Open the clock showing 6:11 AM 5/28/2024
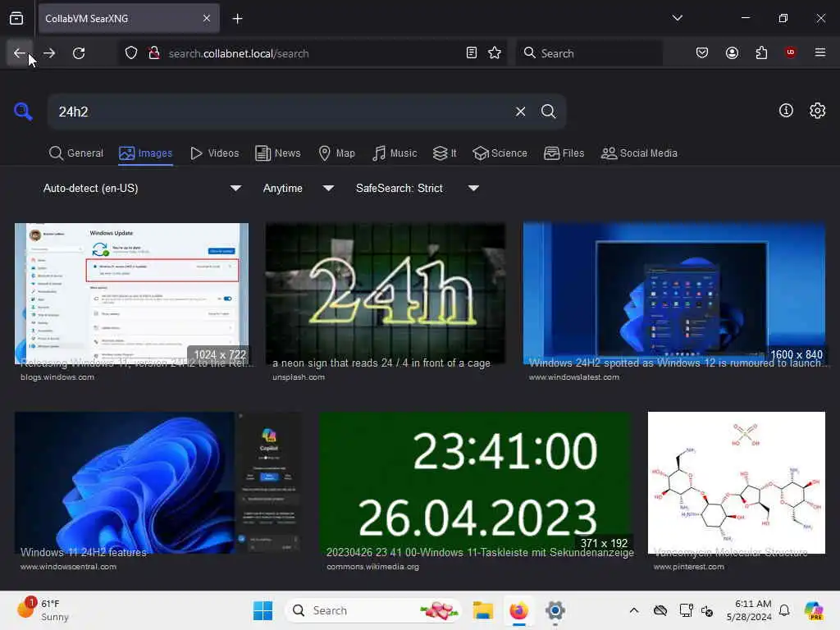Image resolution: width=840 pixels, height=630 pixels. [749, 610]
